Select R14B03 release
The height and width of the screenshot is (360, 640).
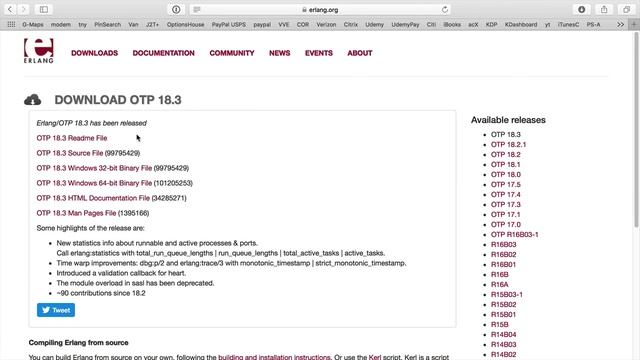pyautogui.click(x=503, y=344)
